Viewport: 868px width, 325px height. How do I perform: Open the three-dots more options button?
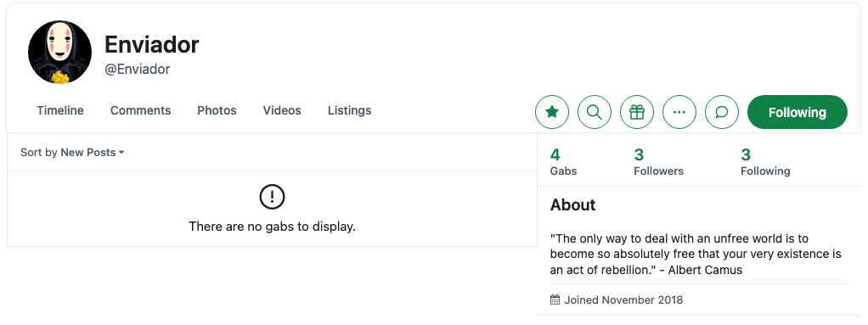click(x=679, y=112)
